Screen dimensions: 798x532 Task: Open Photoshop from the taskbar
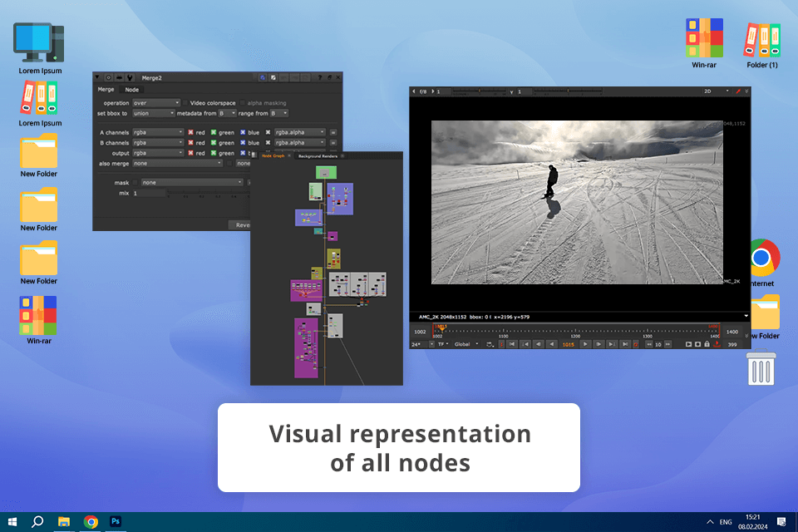click(x=116, y=521)
